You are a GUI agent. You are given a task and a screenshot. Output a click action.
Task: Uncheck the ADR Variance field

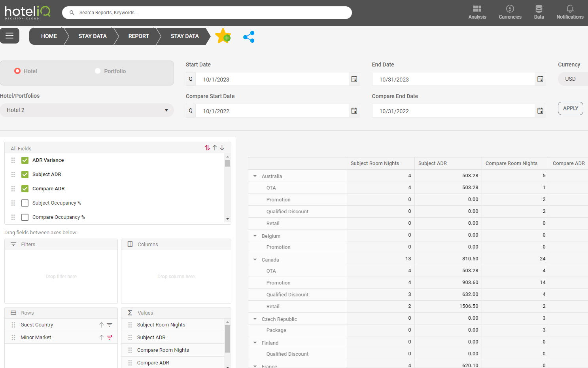tap(25, 160)
